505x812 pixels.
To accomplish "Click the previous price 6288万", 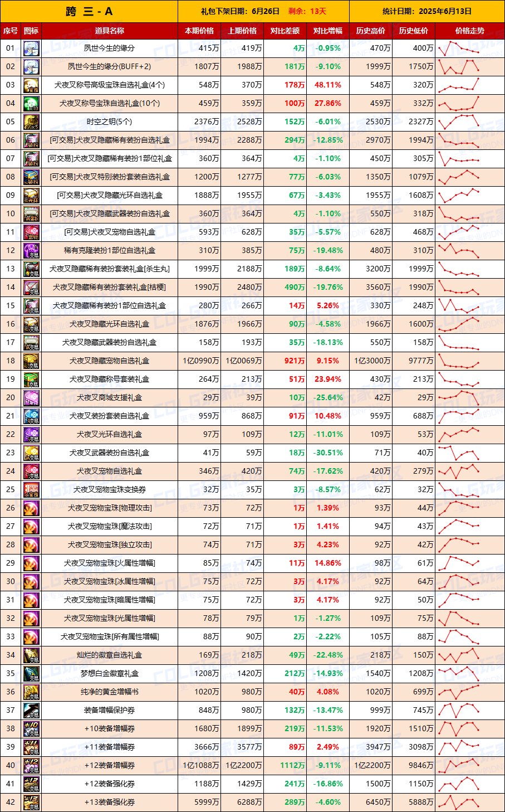I will coord(249,803).
